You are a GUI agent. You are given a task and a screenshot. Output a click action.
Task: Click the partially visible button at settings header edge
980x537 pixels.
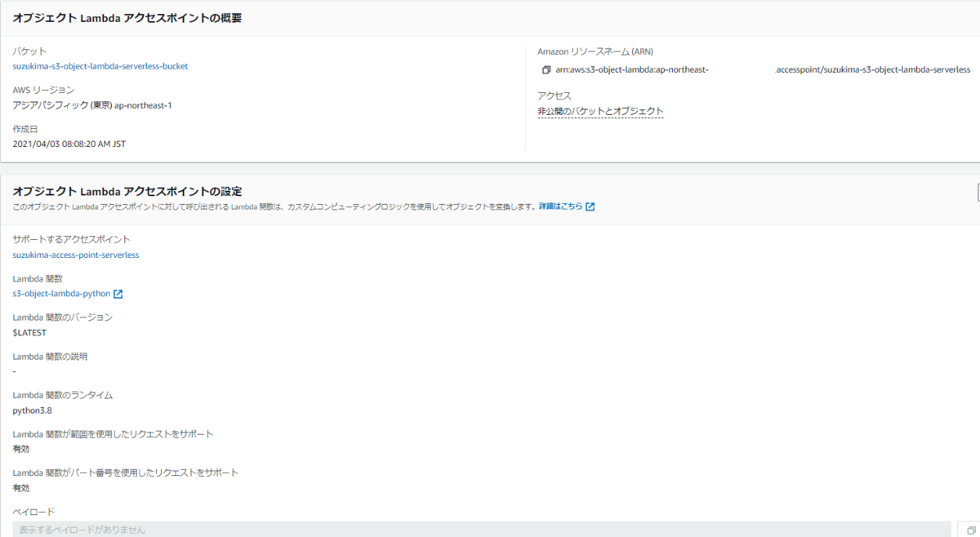click(977, 191)
